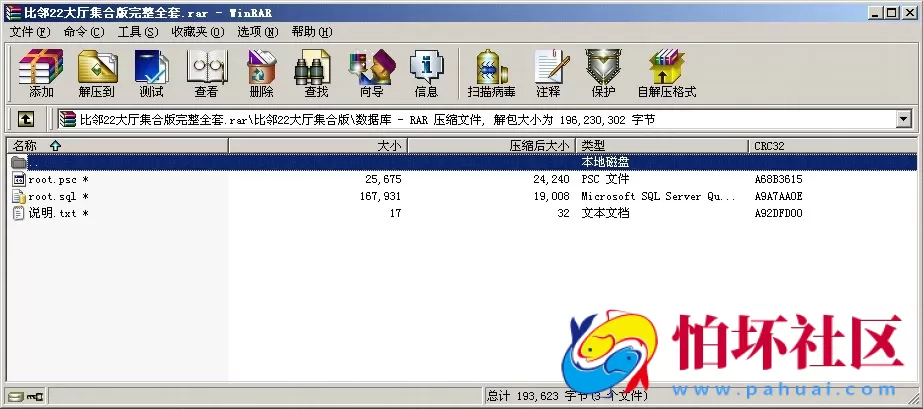This screenshot has height=409, width=923.
Task: Sort by Type (类型) column header
Action: point(662,145)
